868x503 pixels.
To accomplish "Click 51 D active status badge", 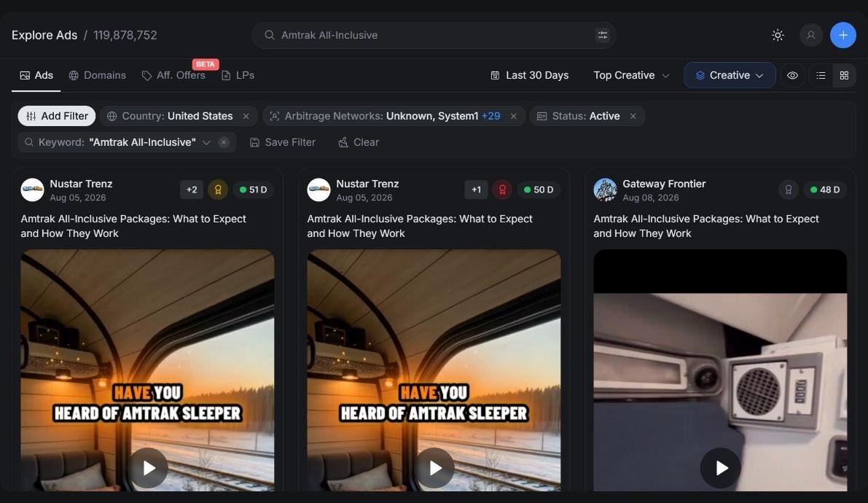I will 254,190.
